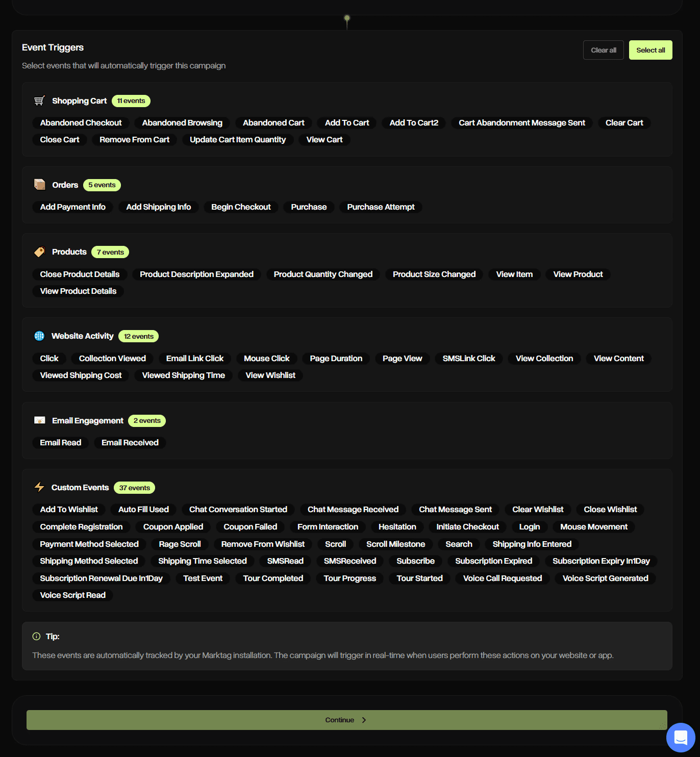Toggle the Abandoned Checkout event
The height and width of the screenshot is (757, 700).
click(81, 123)
